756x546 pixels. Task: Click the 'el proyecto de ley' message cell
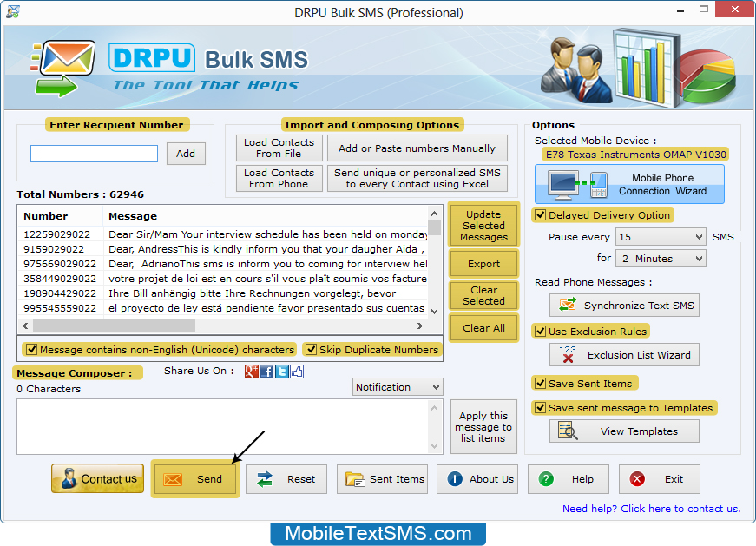(266, 308)
